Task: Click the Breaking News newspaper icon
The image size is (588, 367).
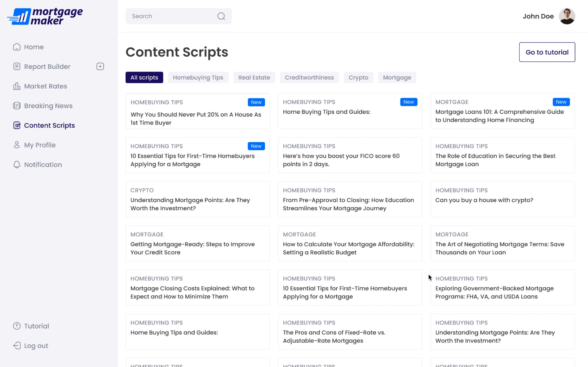Action: click(17, 106)
